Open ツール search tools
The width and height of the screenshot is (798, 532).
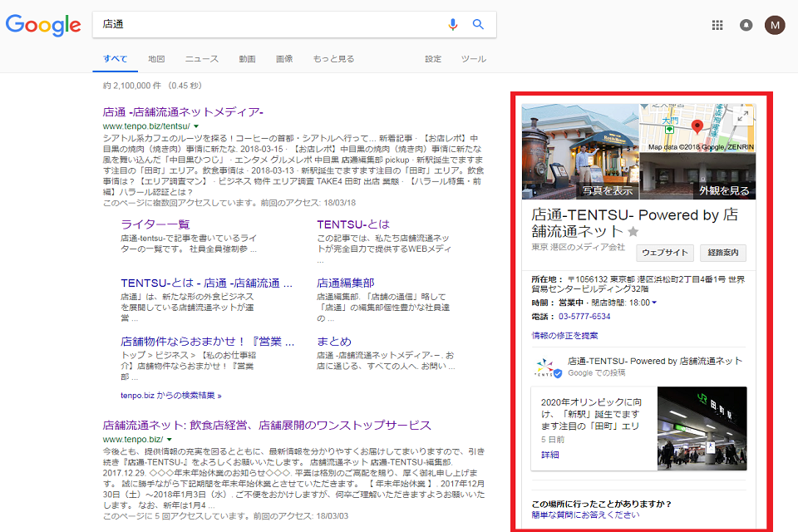[473, 59]
